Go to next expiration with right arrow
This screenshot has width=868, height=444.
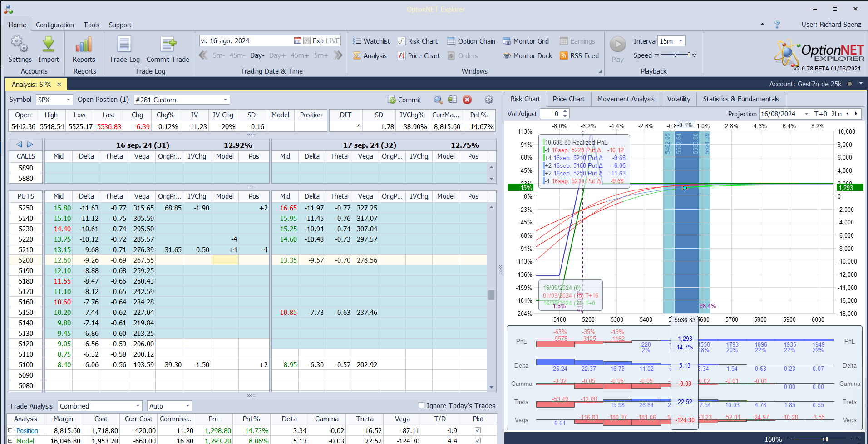(30, 145)
